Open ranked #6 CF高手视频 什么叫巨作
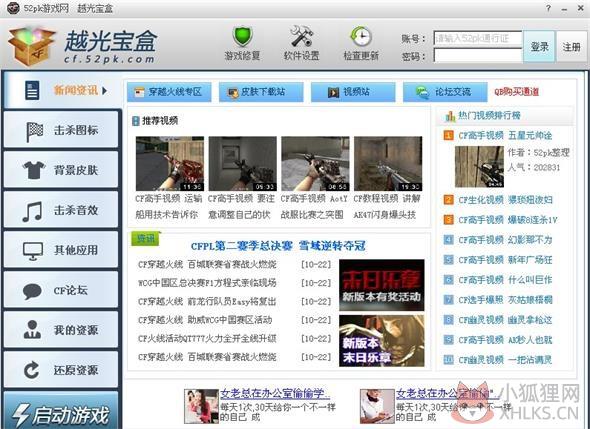The width and height of the screenshot is (590, 429). [505, 280]
